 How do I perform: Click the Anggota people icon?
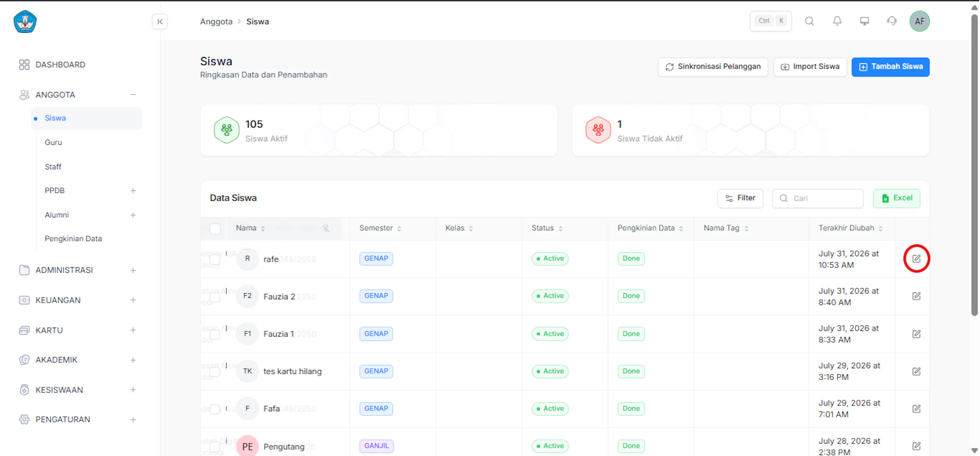24,95
